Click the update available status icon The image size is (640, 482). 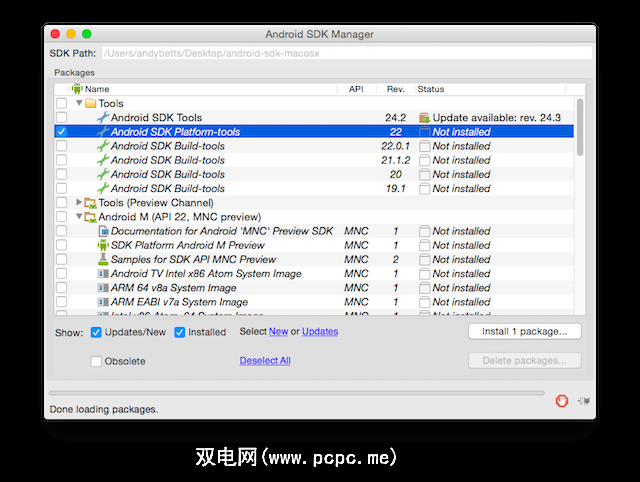424,118
